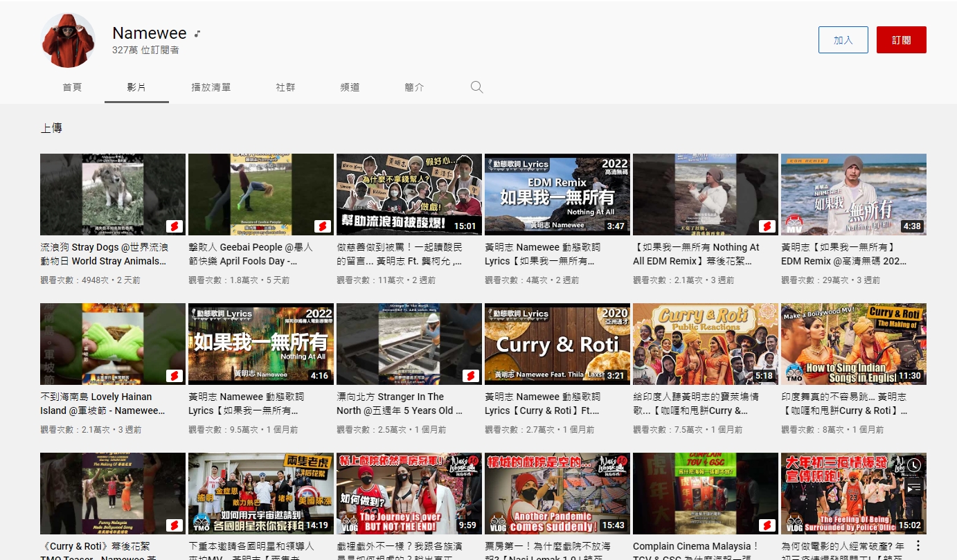Open the Curry & Roti lyrics 3:21 thumbnail
Screen dimensions: 957x560
click(557, 344)
